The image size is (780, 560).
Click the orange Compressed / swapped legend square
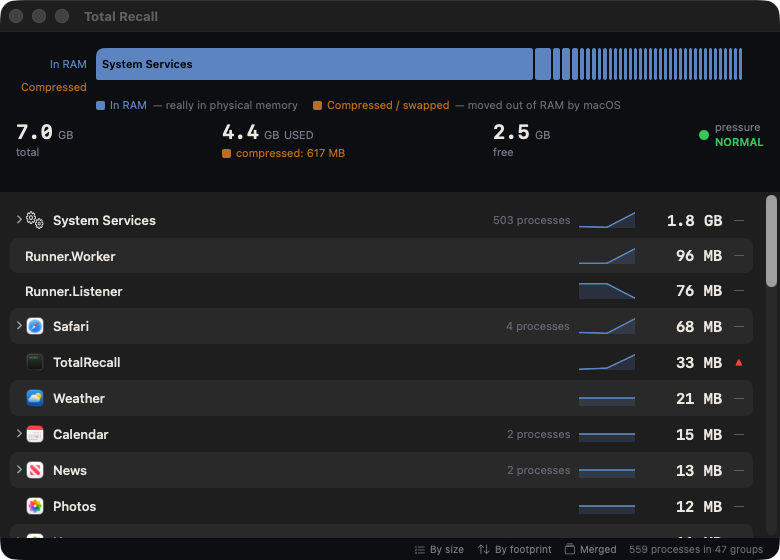coord(317,105)
